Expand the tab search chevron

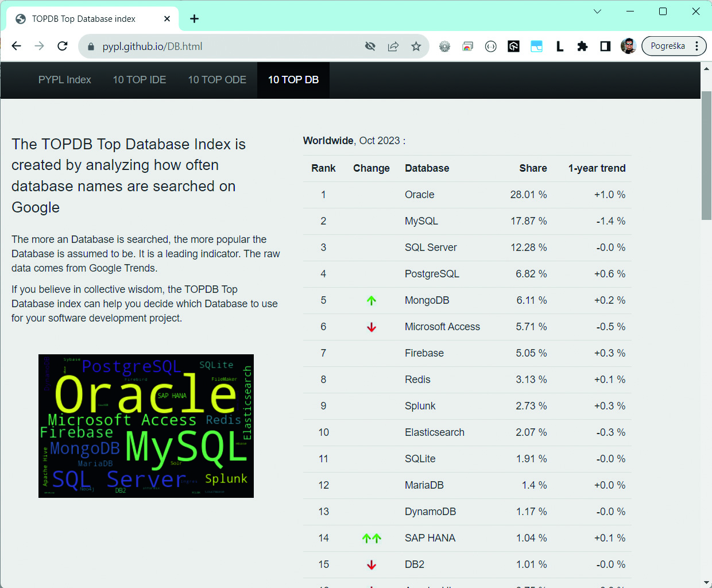click(597, 11)
